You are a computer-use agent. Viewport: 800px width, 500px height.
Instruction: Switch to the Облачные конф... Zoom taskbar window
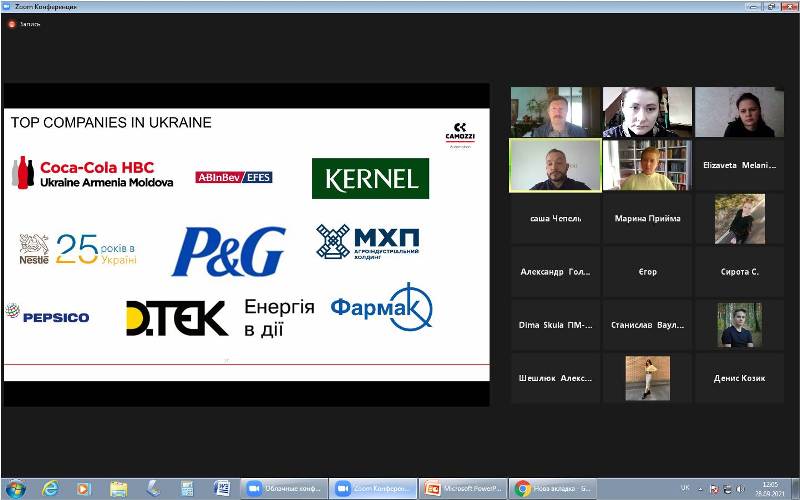284,489
